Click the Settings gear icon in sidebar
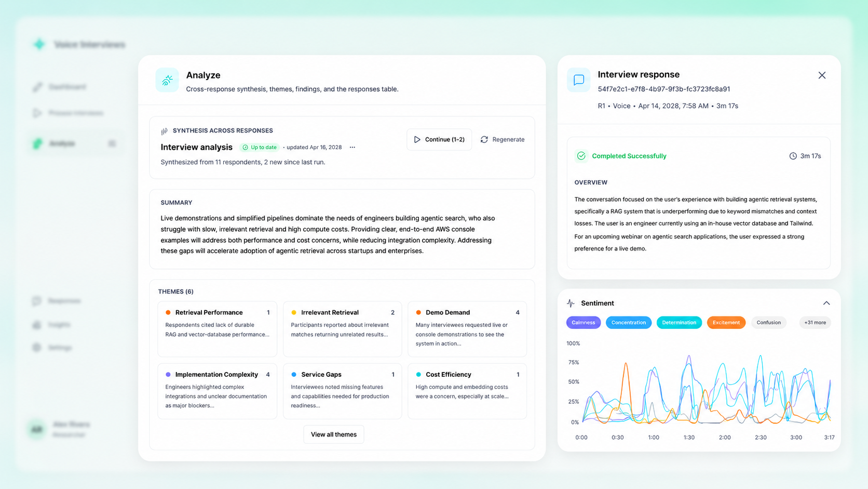 pos(37,348)
